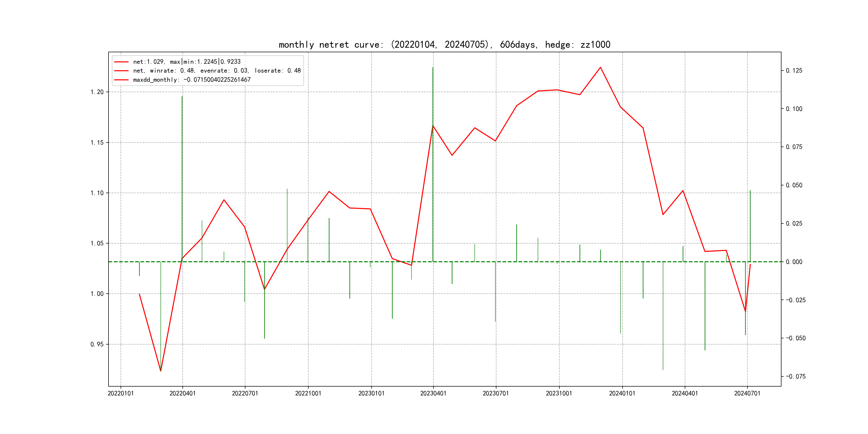This screenshot has height=434, width=868.
Task: Click the chart title text
Action: tap(444, 44)
